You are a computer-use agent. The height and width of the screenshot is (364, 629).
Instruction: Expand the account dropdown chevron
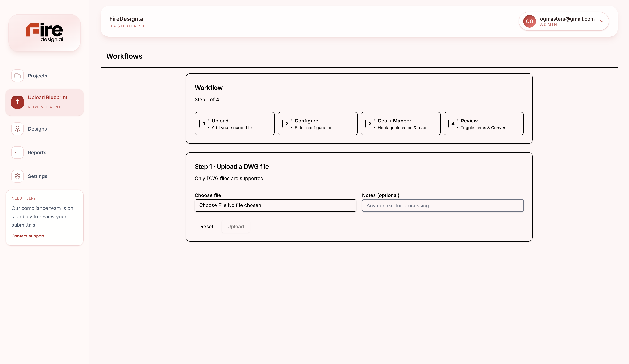602,21
